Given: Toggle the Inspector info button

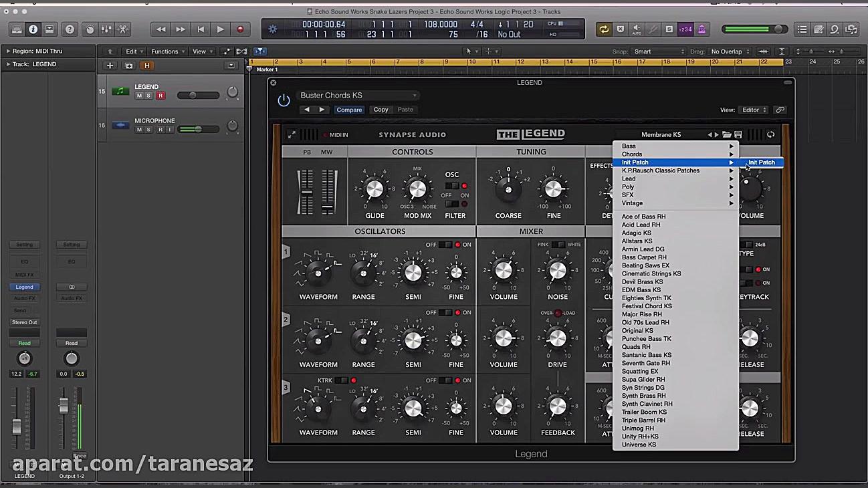Looking at the screenshot, I should click(x=33, y=29).
